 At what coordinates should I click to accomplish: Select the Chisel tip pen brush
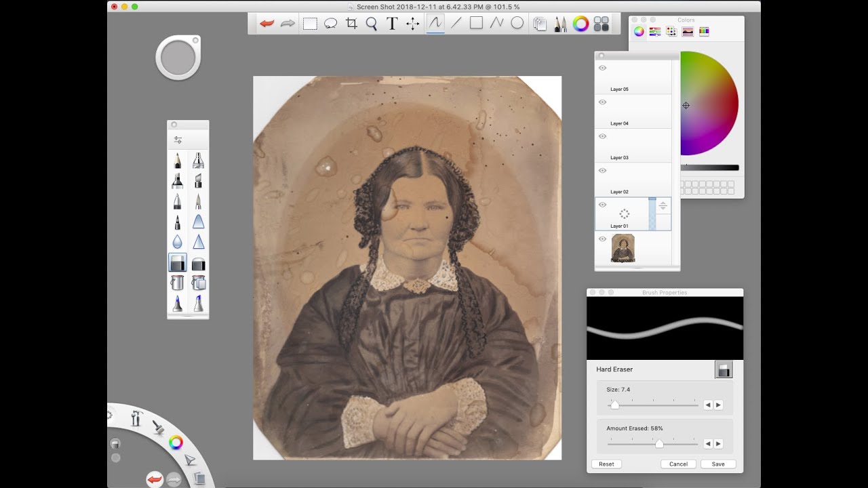click(198, 181)
